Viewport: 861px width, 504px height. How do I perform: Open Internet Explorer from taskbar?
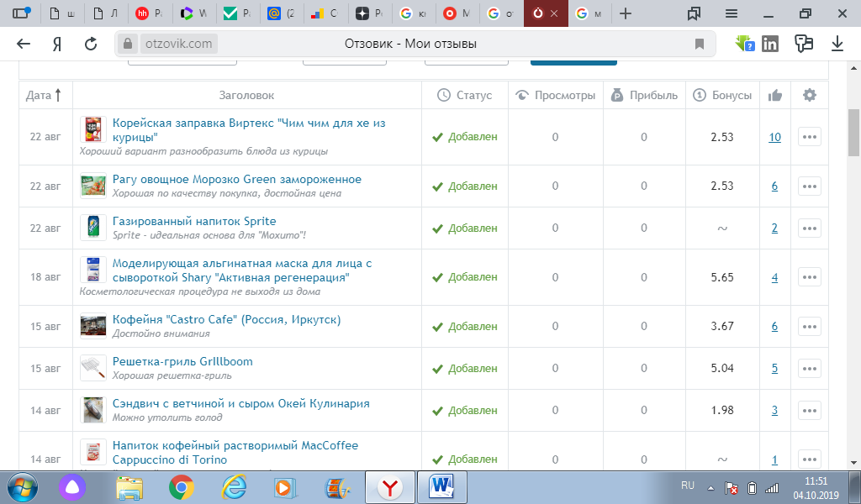click(x=234, y=487)
